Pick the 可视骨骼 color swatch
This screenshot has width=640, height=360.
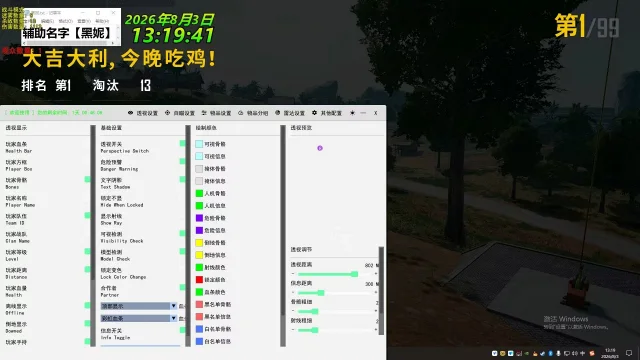click(x=199, y=144)
